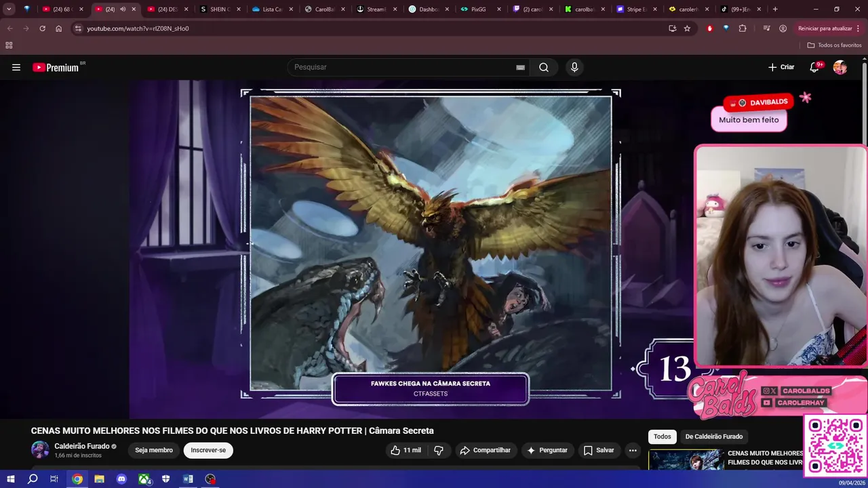This screenshot has height=488, width=868.
Task: Open the apps grid in bookmarks bar
Action: [x=9, y=45]
